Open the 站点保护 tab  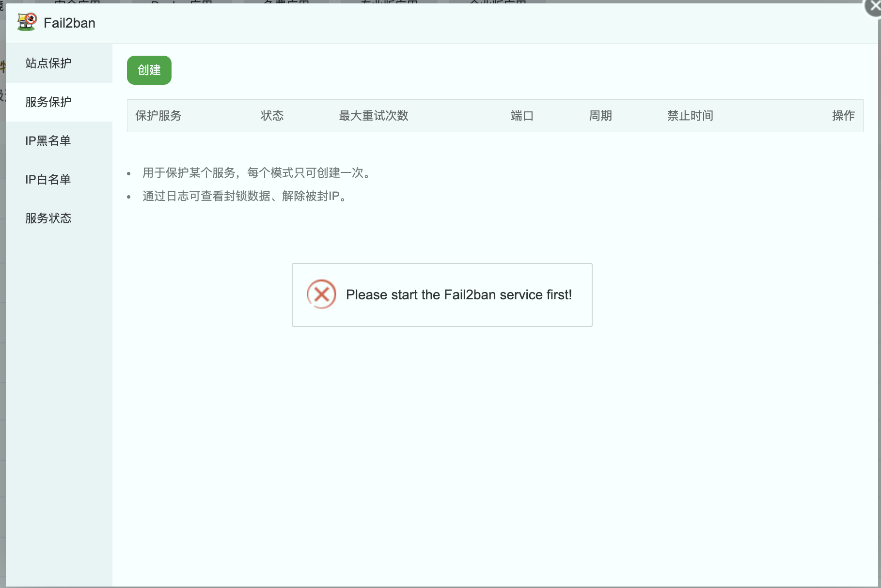pos(59,63)
